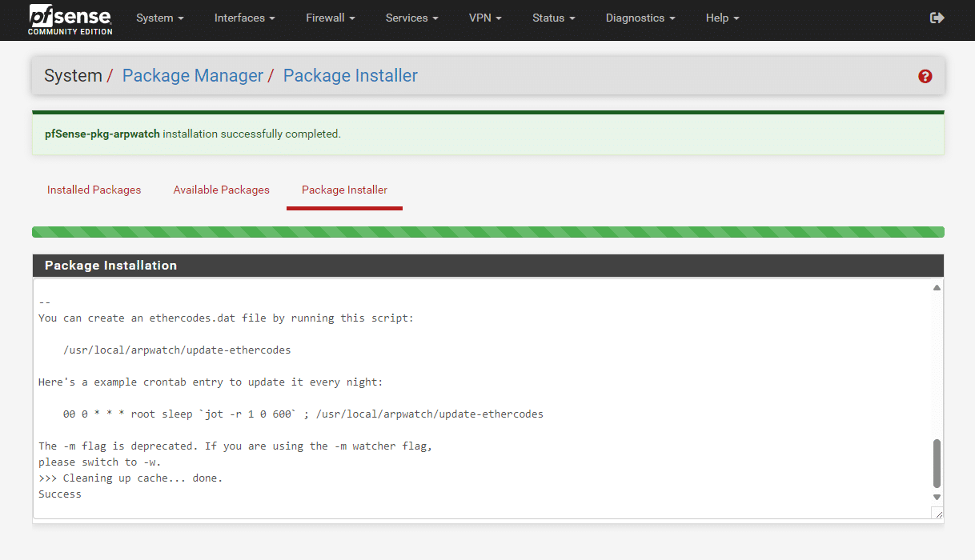Expand the Firewall dropdown menu
975x560 pixels.
pyautogui.click(x=330, y=18)
